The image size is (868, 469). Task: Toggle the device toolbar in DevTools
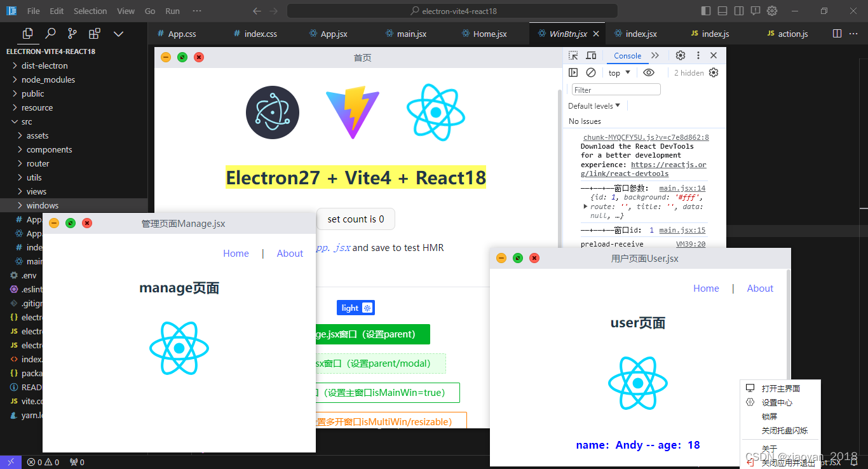(591, 56)
